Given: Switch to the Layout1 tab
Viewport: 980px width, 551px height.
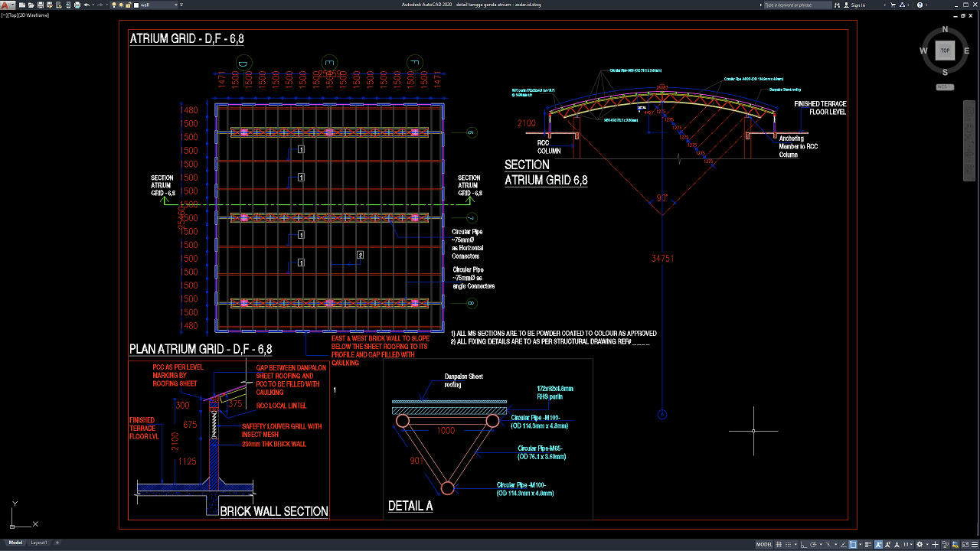Looking at the screenshot, I should click(x=38, y=543).
